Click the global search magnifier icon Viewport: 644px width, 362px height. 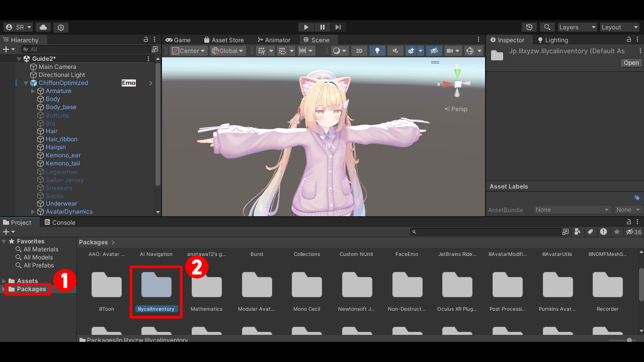547,27
